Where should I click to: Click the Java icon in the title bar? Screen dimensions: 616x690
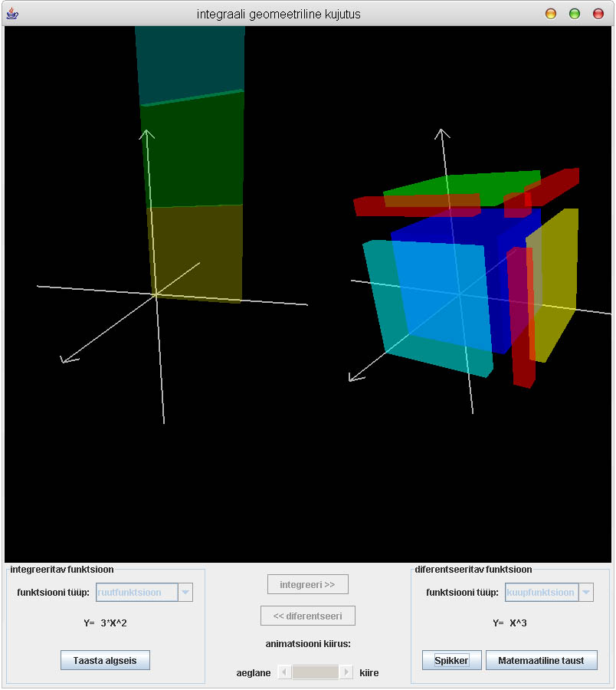point(12,14)
